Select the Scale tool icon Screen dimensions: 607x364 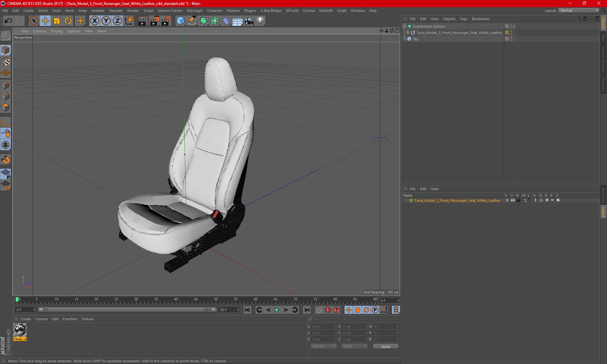[x=57, y=21]
